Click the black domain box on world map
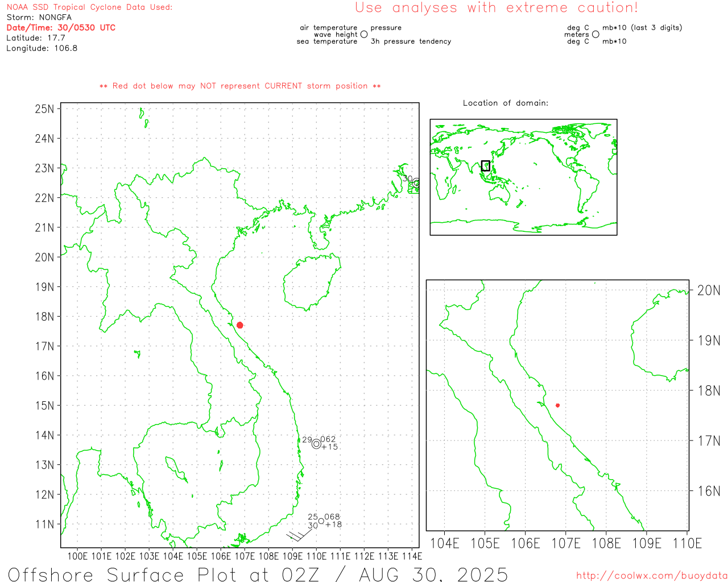Viewport: 728px width, 582px height. [x=485, y=165]
